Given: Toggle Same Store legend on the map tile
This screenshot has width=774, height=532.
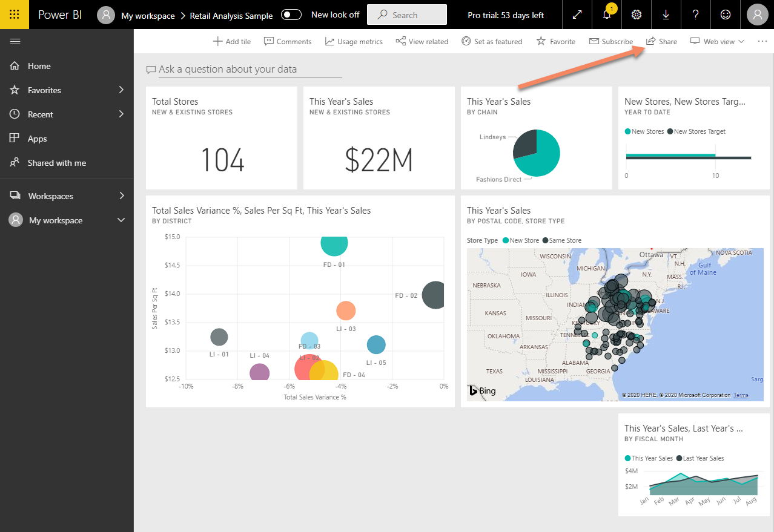Looking at the screenshot, I should coord(561,240).
